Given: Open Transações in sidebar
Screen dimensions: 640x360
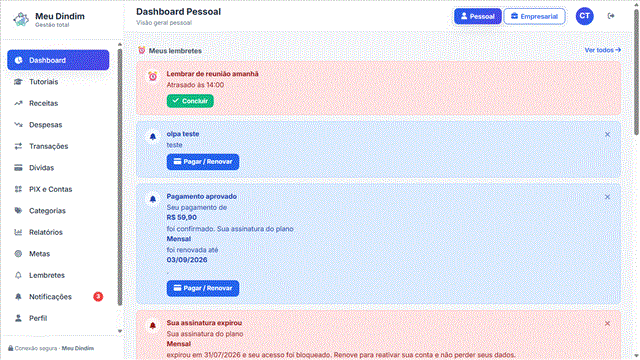Looking at the screenshot, I should coord(58,146).
